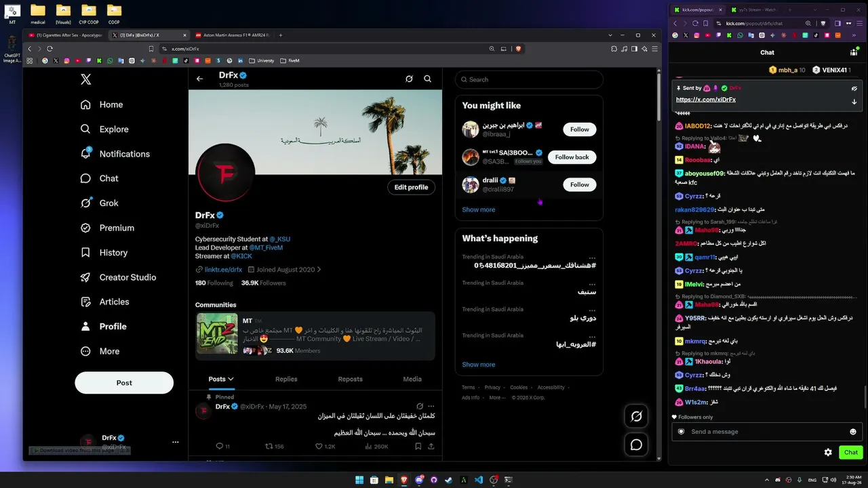
Task: Click the back arrow beside DrFx header
Action: click(199, 79)
